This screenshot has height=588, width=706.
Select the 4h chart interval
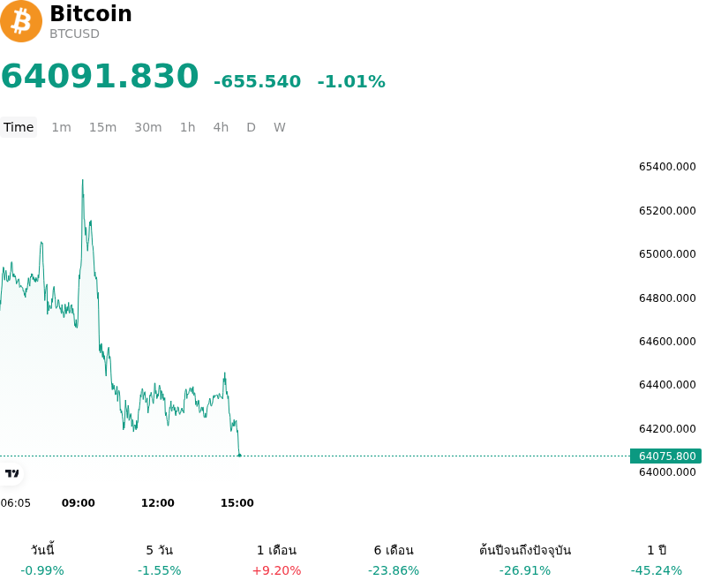click(x=221, y=127)
